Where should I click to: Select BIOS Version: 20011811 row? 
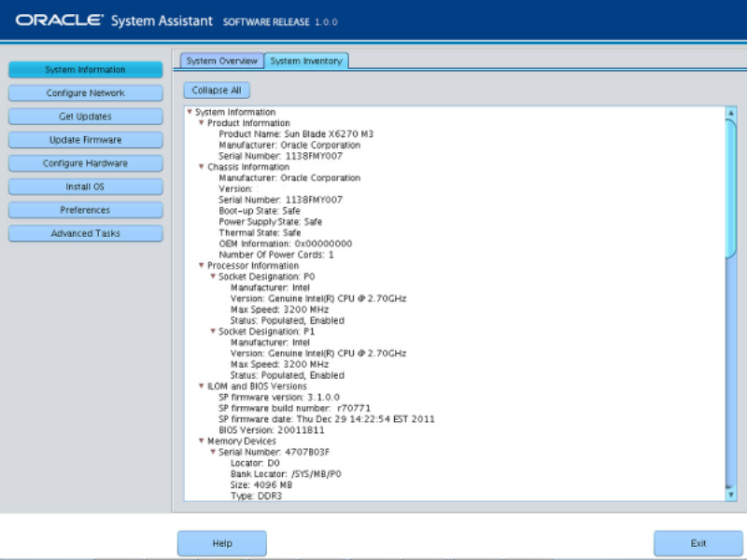tap(271, 430)
